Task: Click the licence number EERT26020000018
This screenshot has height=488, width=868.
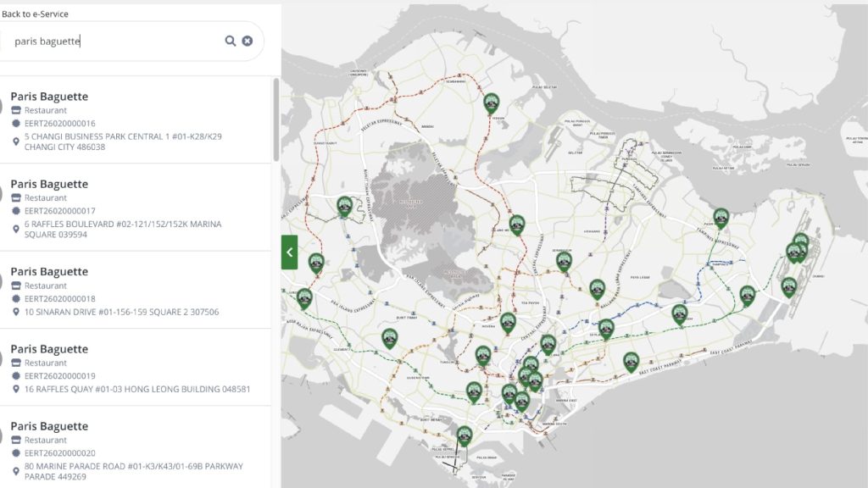Action: pyautogui.click(x=59, y=299)
